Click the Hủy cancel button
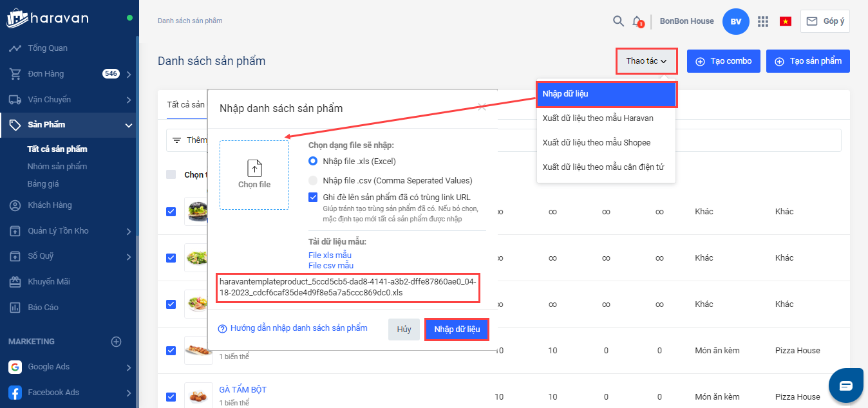 (404, 329)
